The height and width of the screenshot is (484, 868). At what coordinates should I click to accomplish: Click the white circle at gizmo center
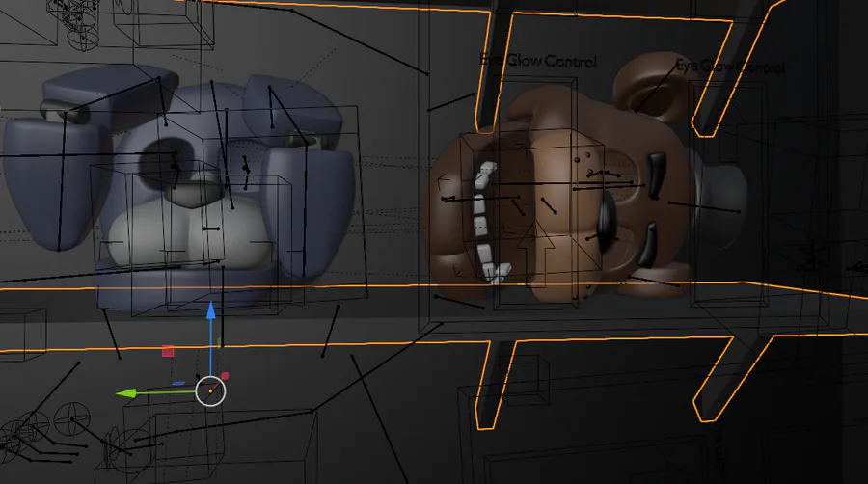pos(210,391)
